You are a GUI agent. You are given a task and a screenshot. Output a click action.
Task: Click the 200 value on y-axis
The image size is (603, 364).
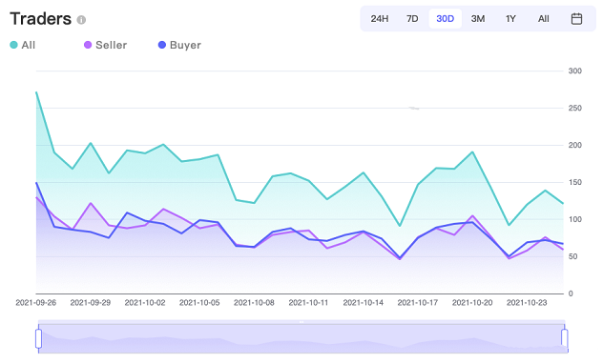click(575, 145)
